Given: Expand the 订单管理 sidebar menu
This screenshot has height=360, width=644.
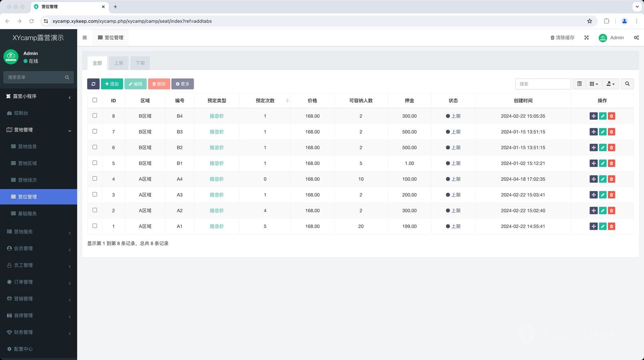Looking at the screenshot, I should coord(38,282).
